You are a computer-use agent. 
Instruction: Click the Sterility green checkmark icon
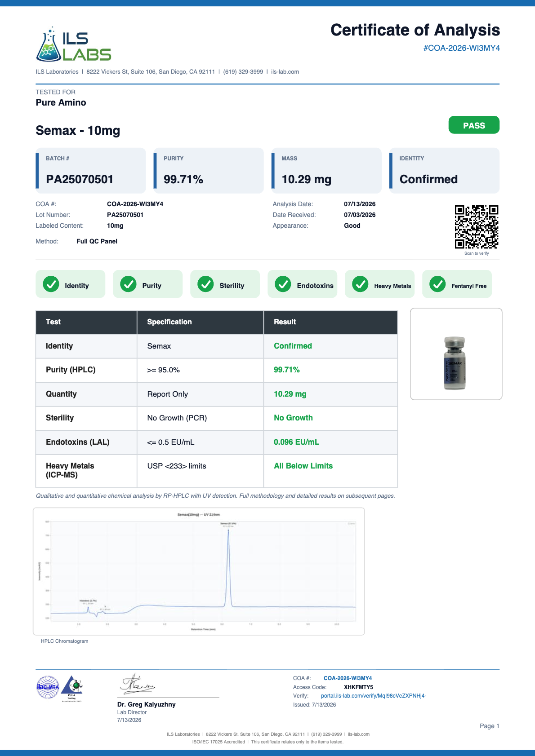205,284
